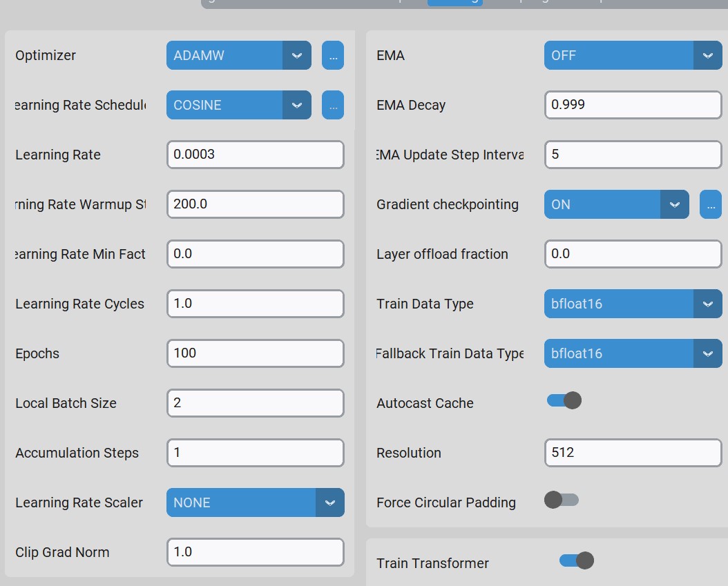
Task: Click the Accumulation Steps label
Action: point(77,453)
